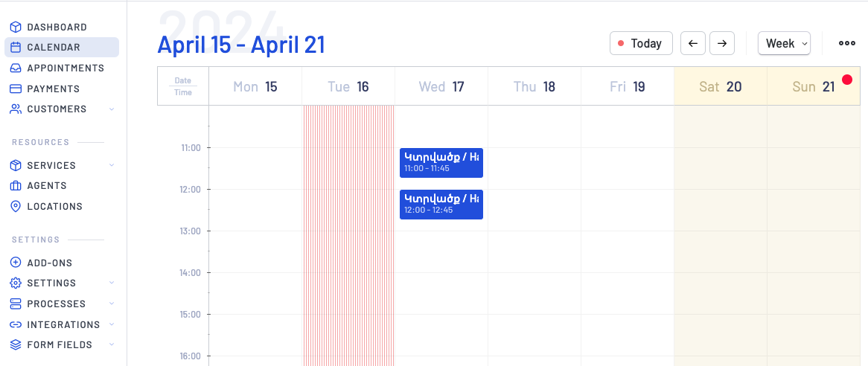
Task: Click the red dot on Sunday 21
Action: pyautogui.click(x=846, y=80)
